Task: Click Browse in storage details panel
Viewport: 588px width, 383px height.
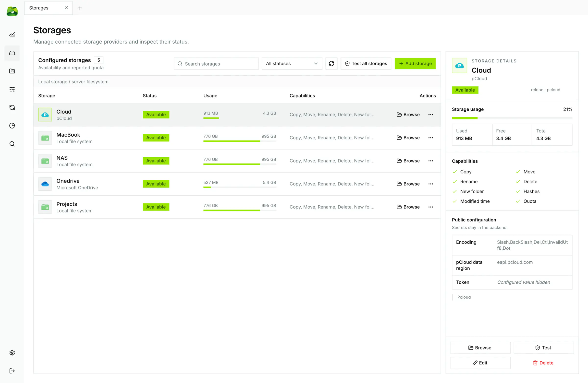Action: (480, 348)
